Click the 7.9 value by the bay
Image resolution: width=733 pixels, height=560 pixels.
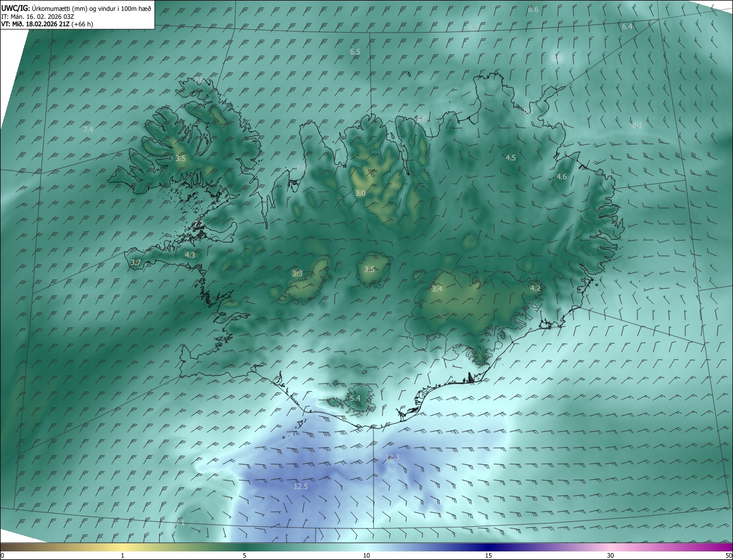pyautogui.click(x=301, y=168)
